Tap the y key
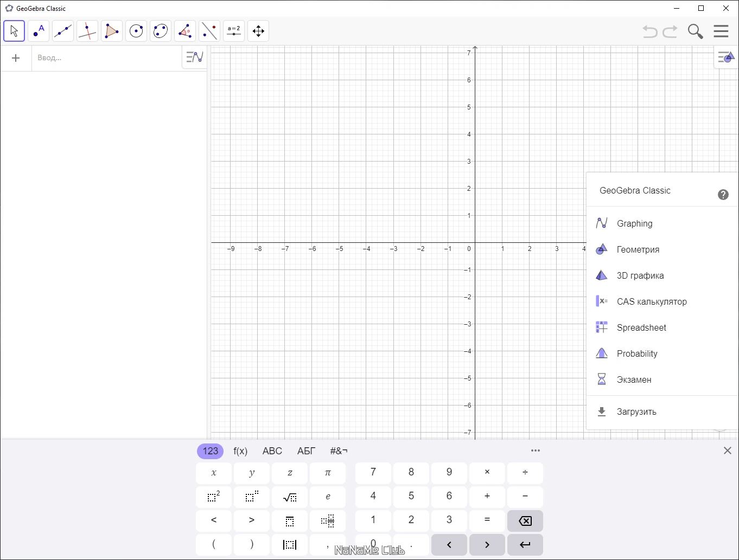The width and height of the screenshot is (739, 560). tap(252, 473)
